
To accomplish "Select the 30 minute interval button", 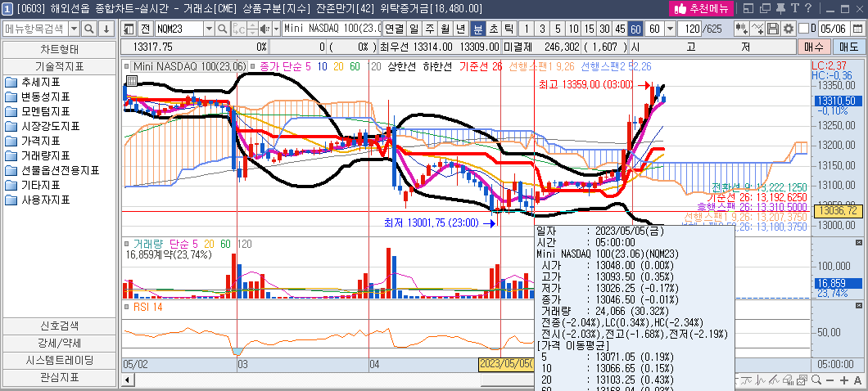I will (604, 29).
